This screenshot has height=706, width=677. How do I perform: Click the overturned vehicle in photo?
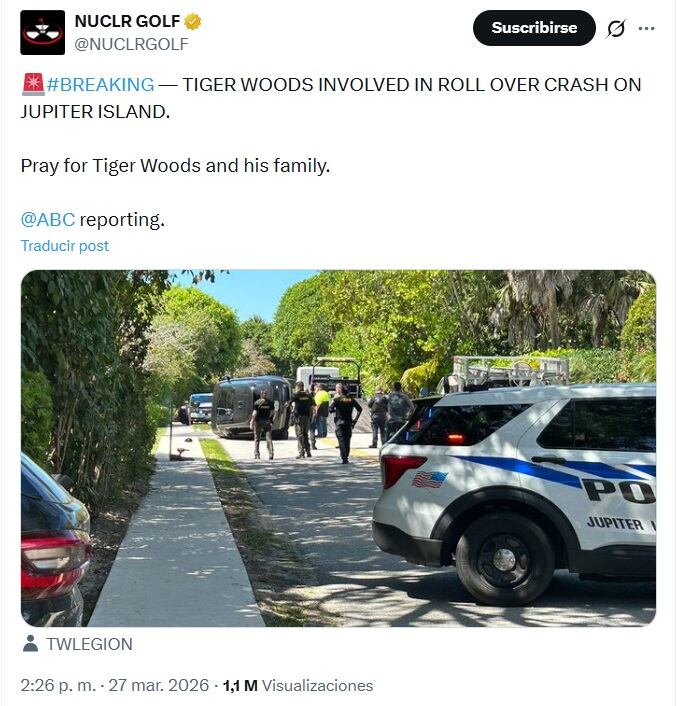[x=252, y=407]
